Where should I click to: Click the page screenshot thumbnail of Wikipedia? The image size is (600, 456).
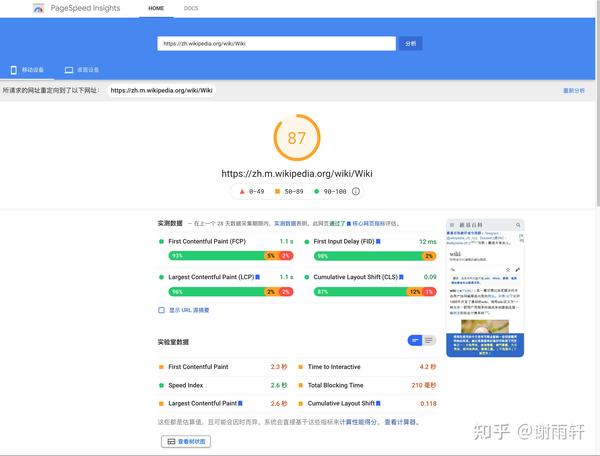point(485,288)
